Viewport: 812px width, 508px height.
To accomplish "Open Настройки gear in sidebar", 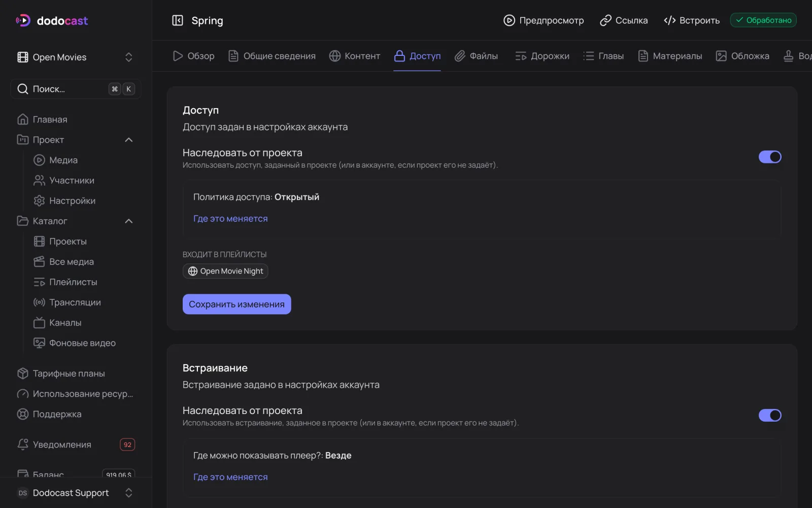I will click(x=64, y=201).
